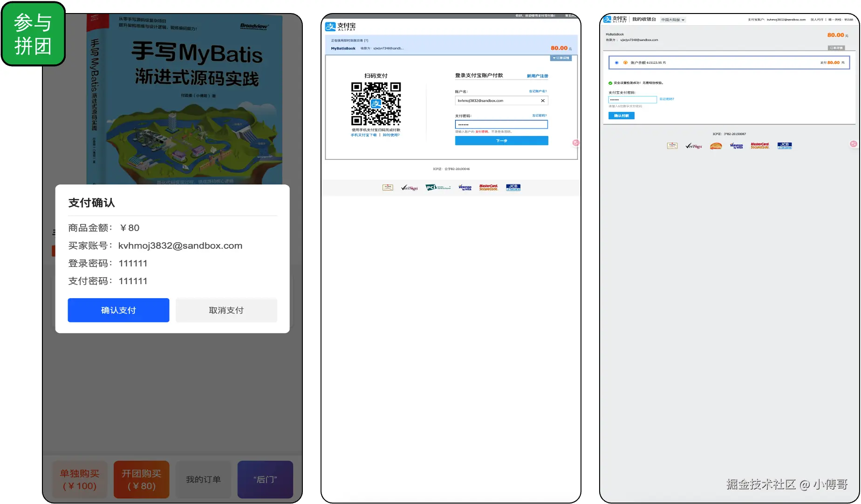Select the 账户余额 radio button
Image resolution: width=861 pixels, height=504 pixels.
coord(617,62)
